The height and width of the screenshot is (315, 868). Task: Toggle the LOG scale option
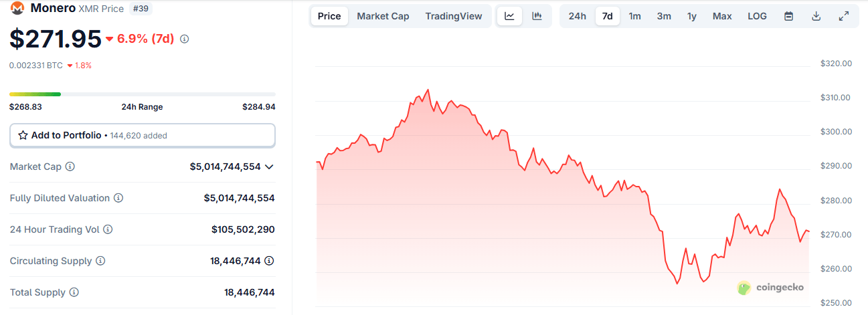click(x=758, y=16)
